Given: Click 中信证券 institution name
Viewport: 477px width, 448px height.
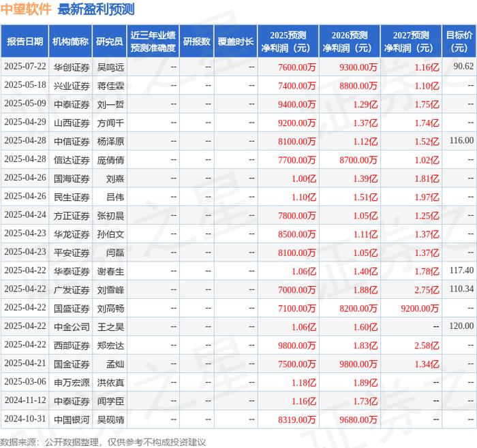Looking at the screenshot, I should tap(72, 142).
